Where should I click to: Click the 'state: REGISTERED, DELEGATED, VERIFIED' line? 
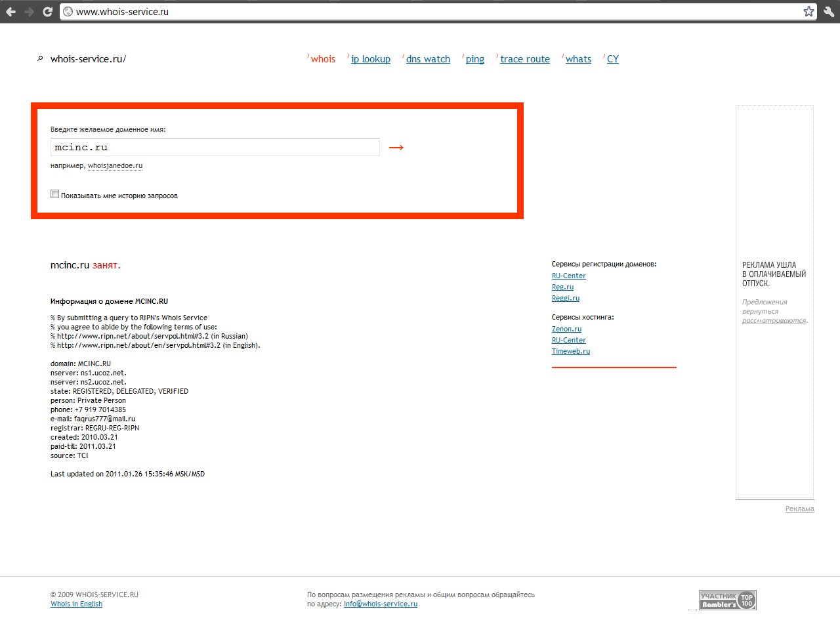coord(119,391)
